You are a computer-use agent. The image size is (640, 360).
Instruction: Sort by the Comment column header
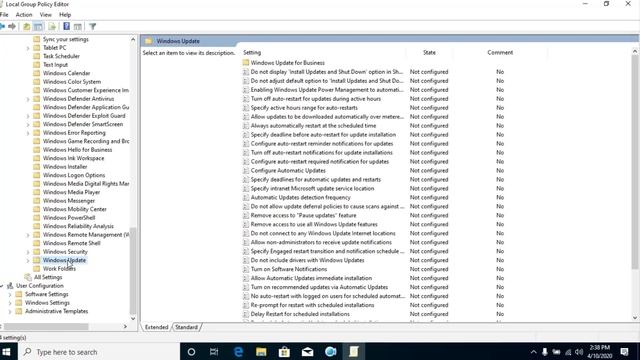500,53
